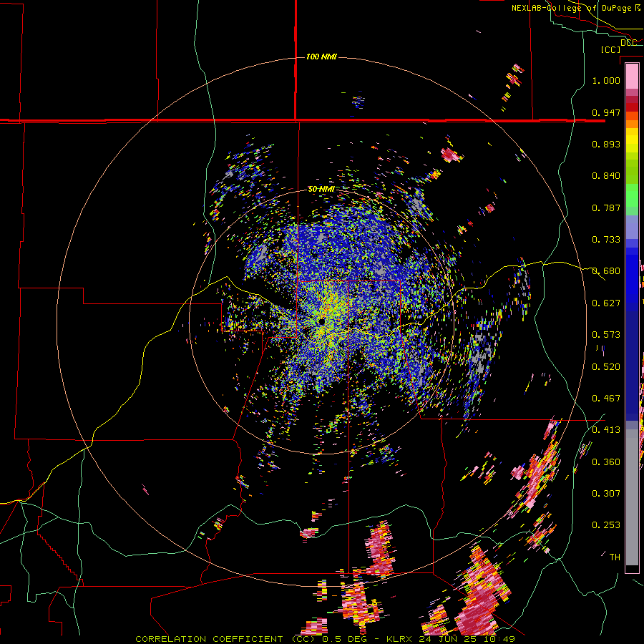Click the 0.947 color scale value
The height and width of the screenshot is (644, 644).
606,112
